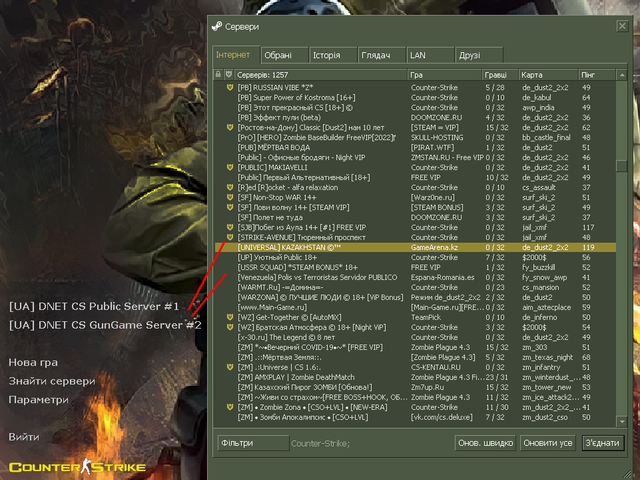Select [WARZONA] ЛУЧШИЕ ЛЮДИ server row
The image size is (640, 480).
415,297
